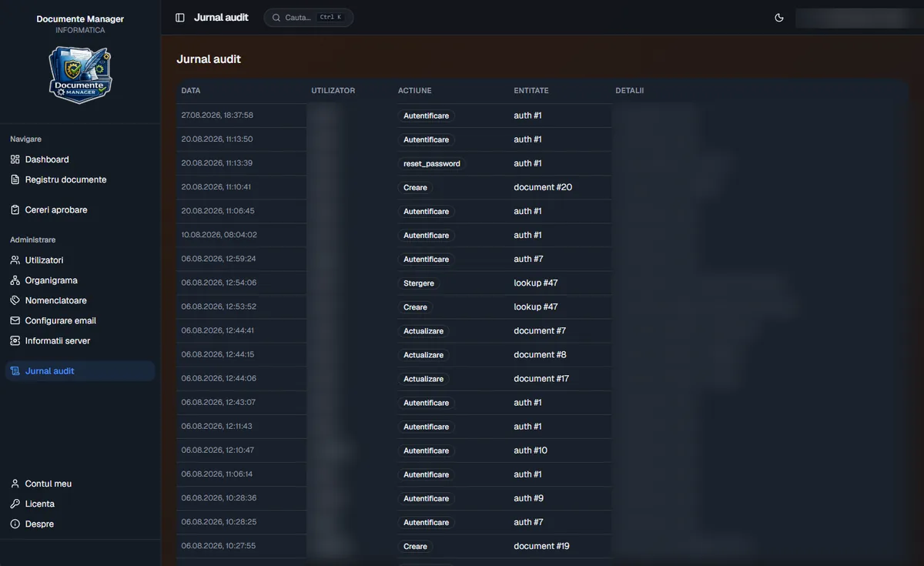Toggle the sidebar panel icon
The image size is (924, 566).
(180, 18)
